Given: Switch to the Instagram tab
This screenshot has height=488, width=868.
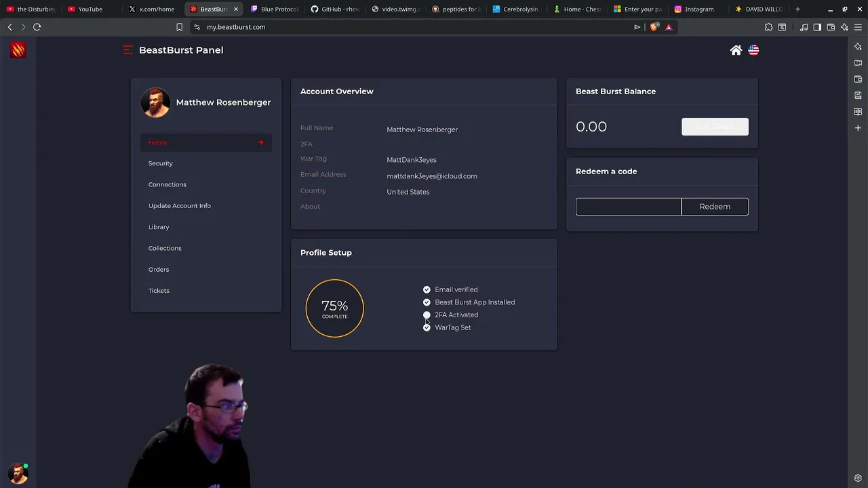Looking at the screenshot, I should (x=700, y=9).
